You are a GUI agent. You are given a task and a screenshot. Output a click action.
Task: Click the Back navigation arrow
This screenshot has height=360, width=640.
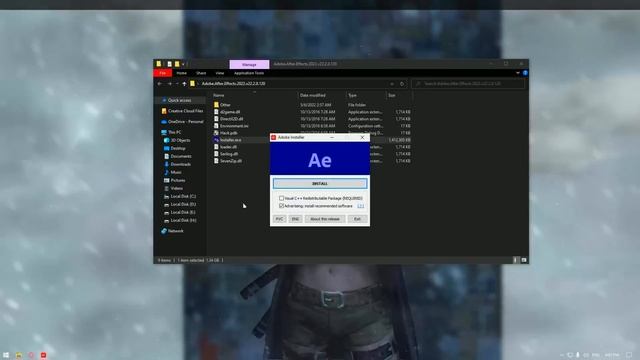160,84
